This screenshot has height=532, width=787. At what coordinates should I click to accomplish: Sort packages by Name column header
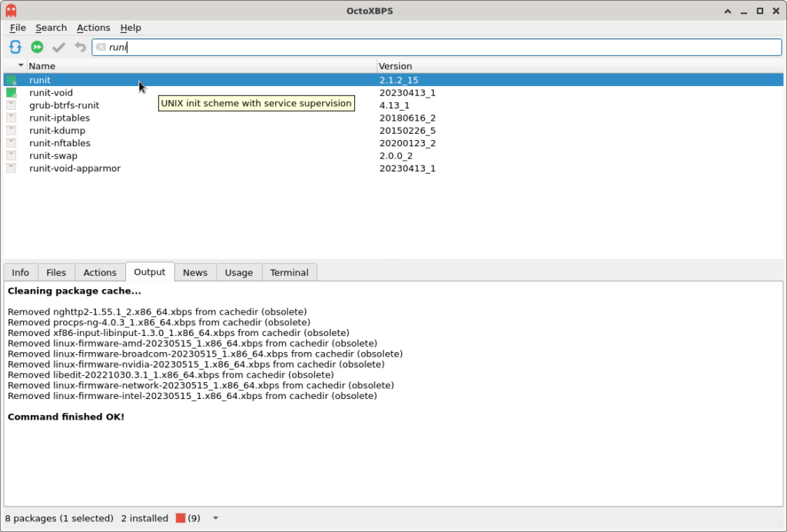pyautogui.click(x=200, y=66)
